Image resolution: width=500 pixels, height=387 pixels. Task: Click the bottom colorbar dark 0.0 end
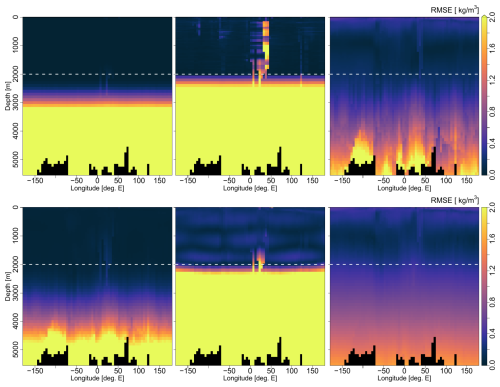coord(484,362)
